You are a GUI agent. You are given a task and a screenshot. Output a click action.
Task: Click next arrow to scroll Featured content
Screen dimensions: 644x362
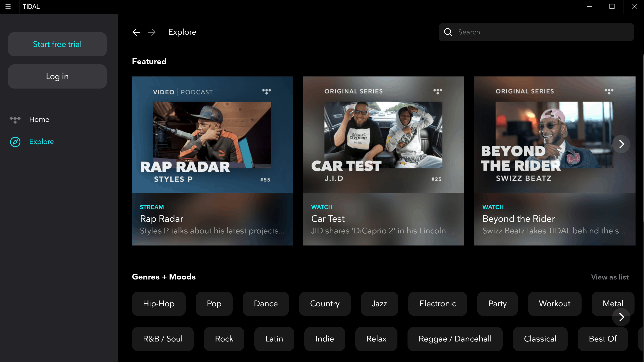(x=622, y=144)
